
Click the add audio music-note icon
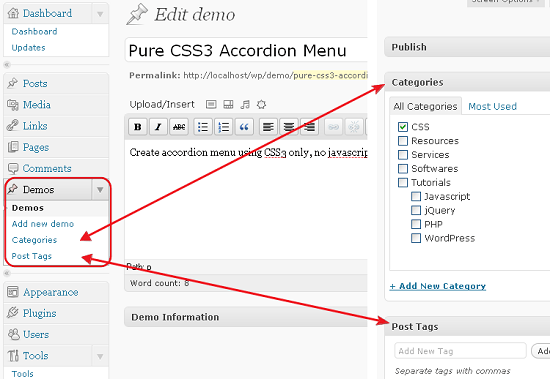pyautogui.click(x=245, y=104)
